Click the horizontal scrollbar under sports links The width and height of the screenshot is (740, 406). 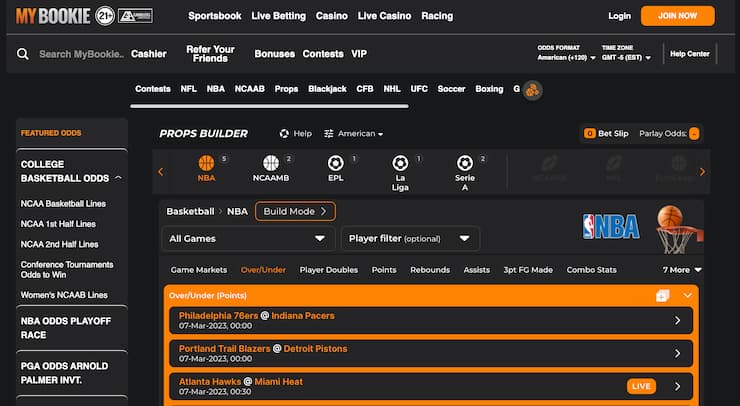pyautogui.click(x=269, y=106)
